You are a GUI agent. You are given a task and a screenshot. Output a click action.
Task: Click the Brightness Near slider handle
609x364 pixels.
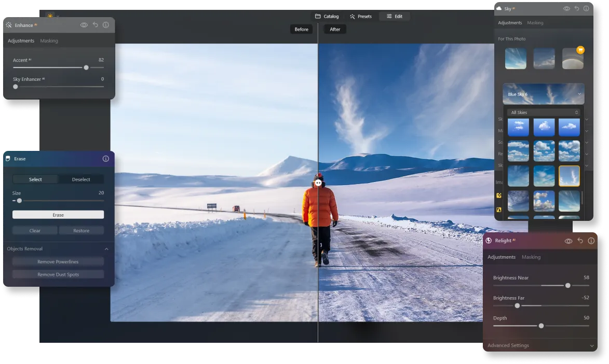568,286
